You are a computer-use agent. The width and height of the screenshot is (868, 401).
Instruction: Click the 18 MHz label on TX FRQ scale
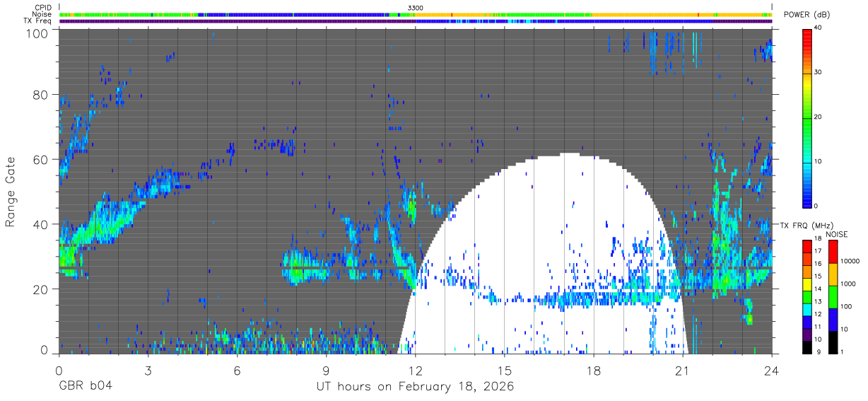point(819,238)
